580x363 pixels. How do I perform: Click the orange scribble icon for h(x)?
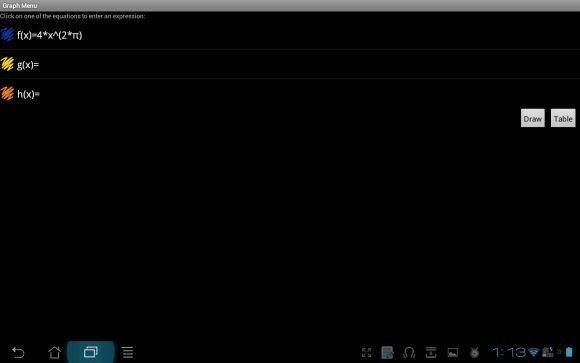point(7,93)
